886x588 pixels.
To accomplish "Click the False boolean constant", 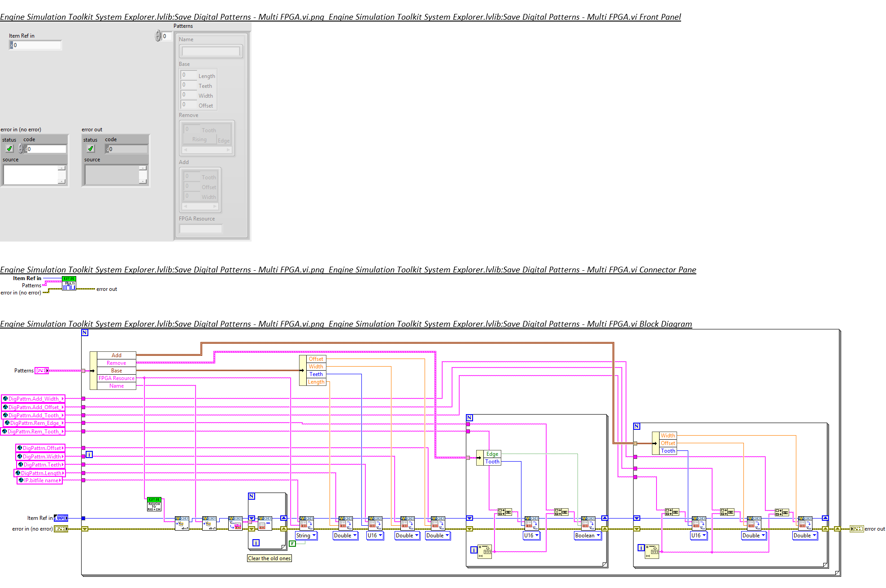I will point(292,544).
